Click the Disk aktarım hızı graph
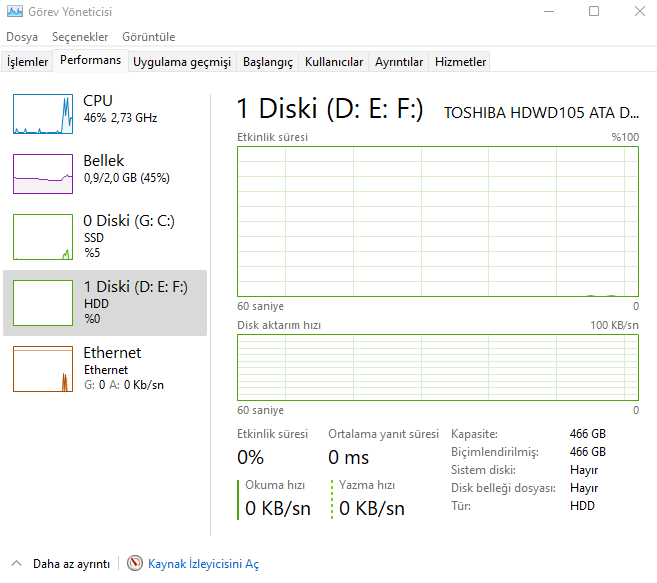The width and height of the screenshot is (657, 583). (x=437, y=367)
